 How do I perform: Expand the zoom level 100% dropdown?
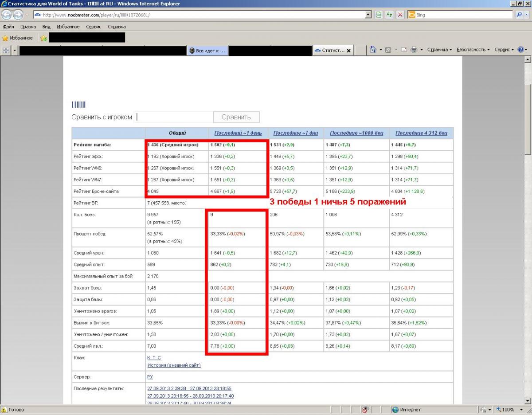[518, 410]
